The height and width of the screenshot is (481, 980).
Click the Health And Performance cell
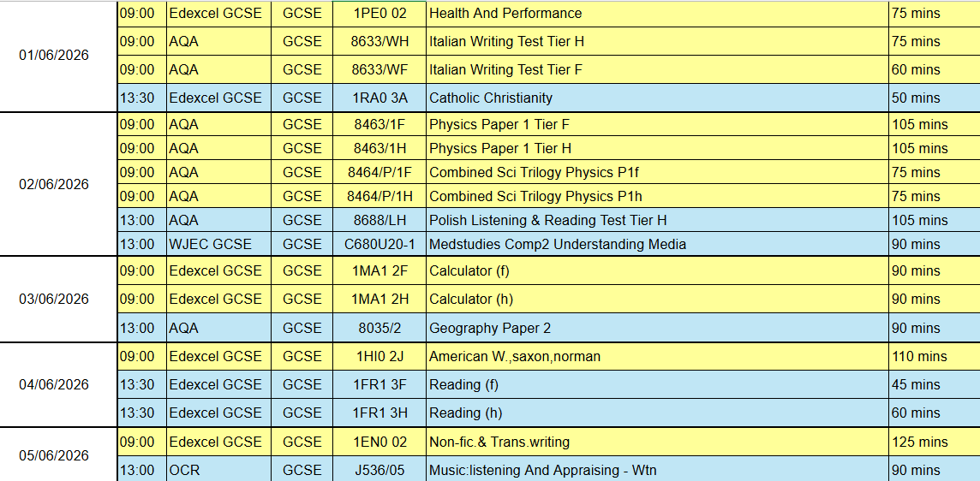656,13
